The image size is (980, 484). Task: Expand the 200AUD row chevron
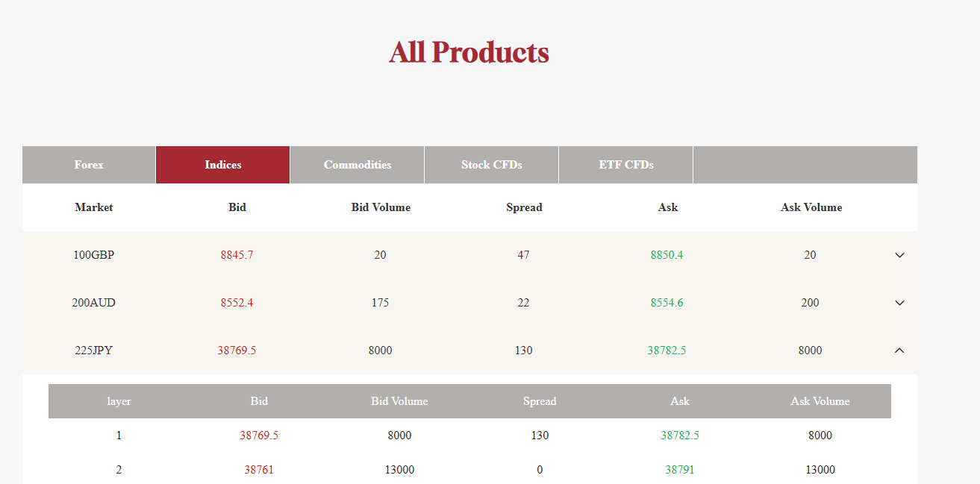899,303
